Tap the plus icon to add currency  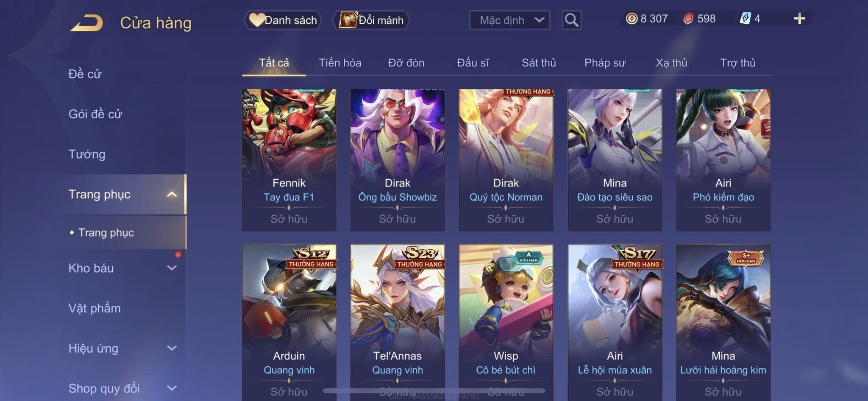(799, 19)
